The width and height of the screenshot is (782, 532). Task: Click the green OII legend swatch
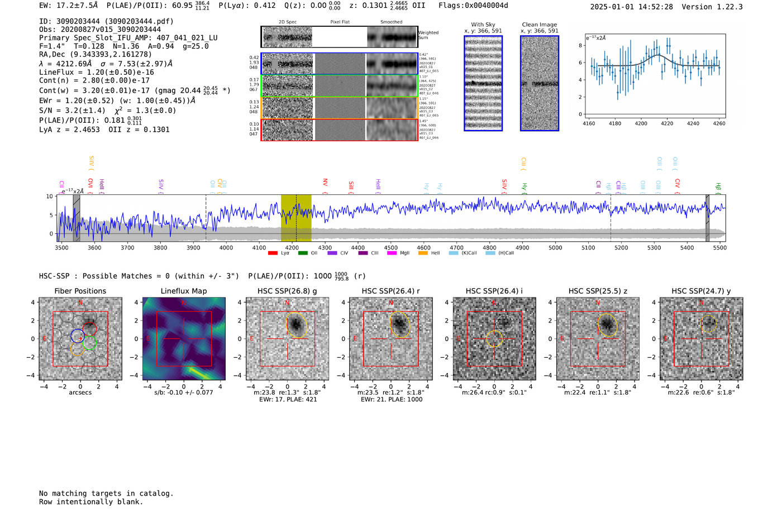(303, 253)
